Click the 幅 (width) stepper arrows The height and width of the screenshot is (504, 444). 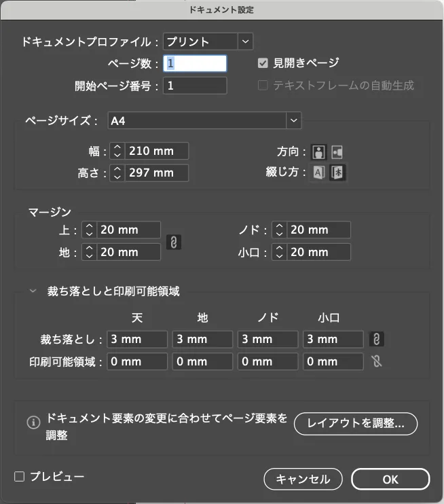point(117,151)
